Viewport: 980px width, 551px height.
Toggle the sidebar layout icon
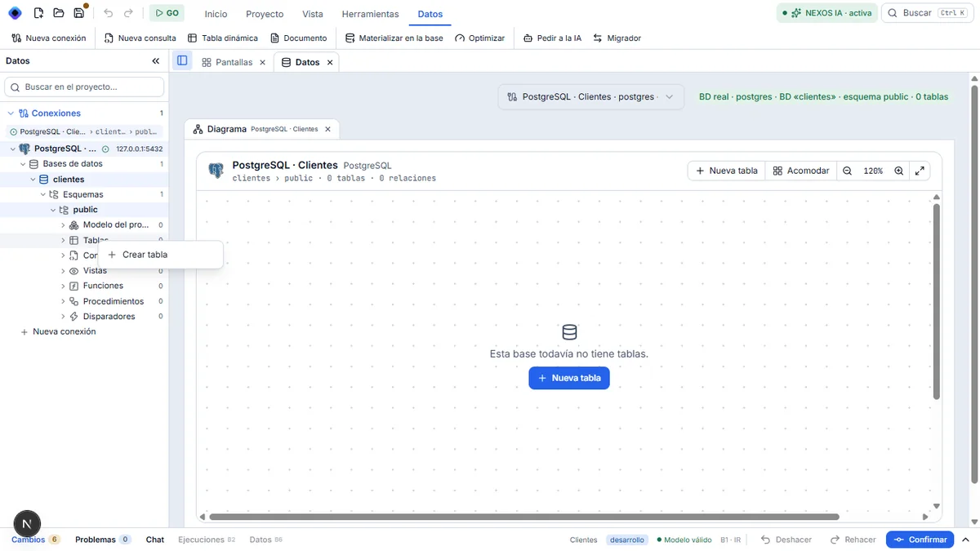tap(182, 61)
